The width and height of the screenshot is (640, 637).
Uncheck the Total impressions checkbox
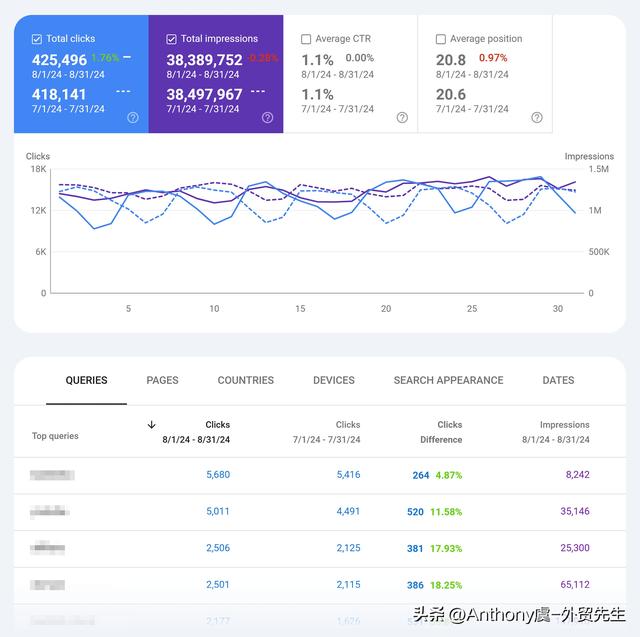[171, 39]
